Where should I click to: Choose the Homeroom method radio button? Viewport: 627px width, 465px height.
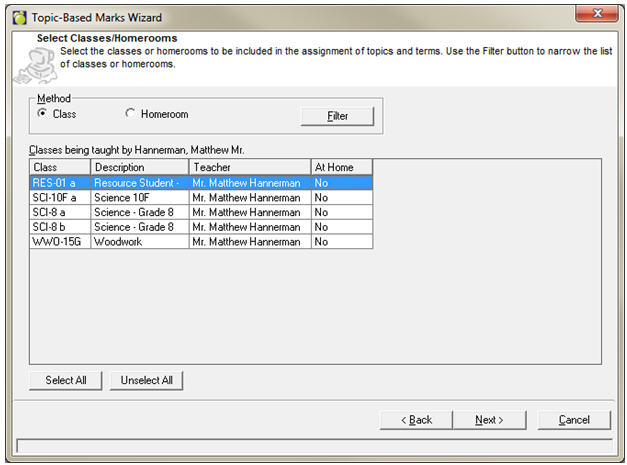pos(130,114)
